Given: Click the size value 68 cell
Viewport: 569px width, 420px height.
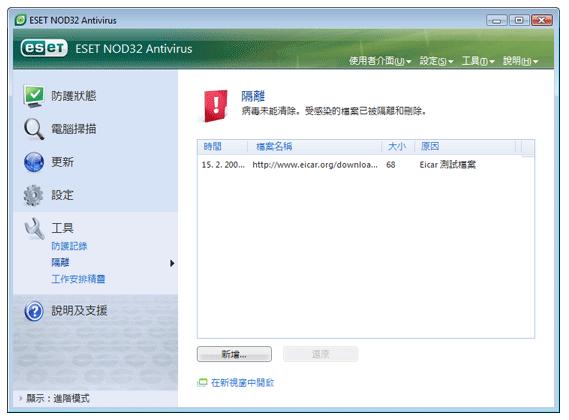Looking at the screenshot, I should point(390,165).
